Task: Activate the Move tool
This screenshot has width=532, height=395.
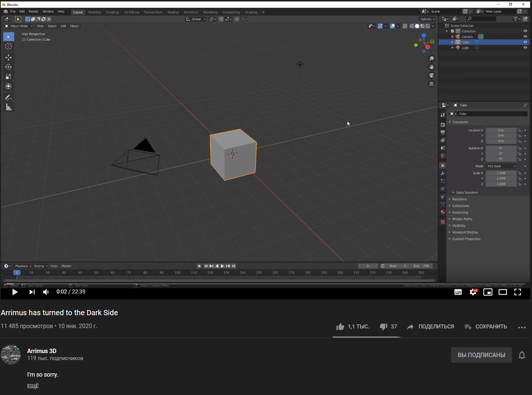Action: point(8,57)
